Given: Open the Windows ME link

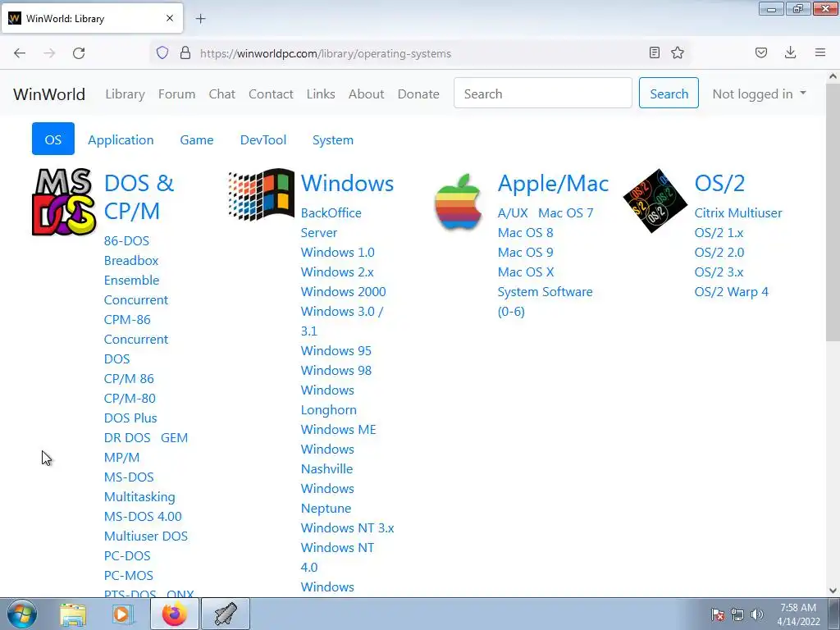Looking at the screenshot, I should point(339,430).
